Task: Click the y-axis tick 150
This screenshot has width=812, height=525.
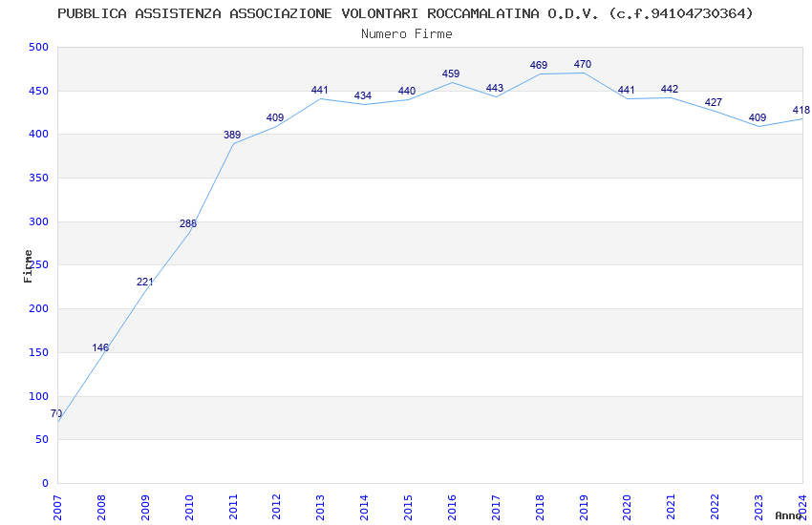Action: (x=38, y=353)
